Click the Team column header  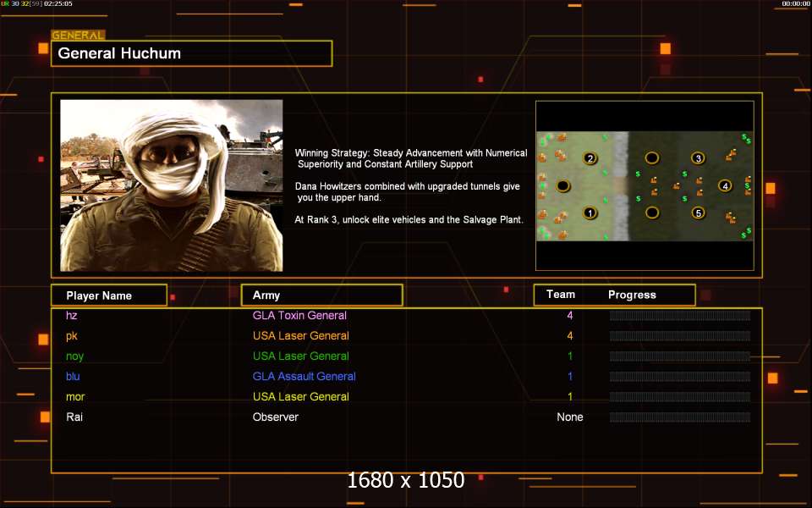561,295
